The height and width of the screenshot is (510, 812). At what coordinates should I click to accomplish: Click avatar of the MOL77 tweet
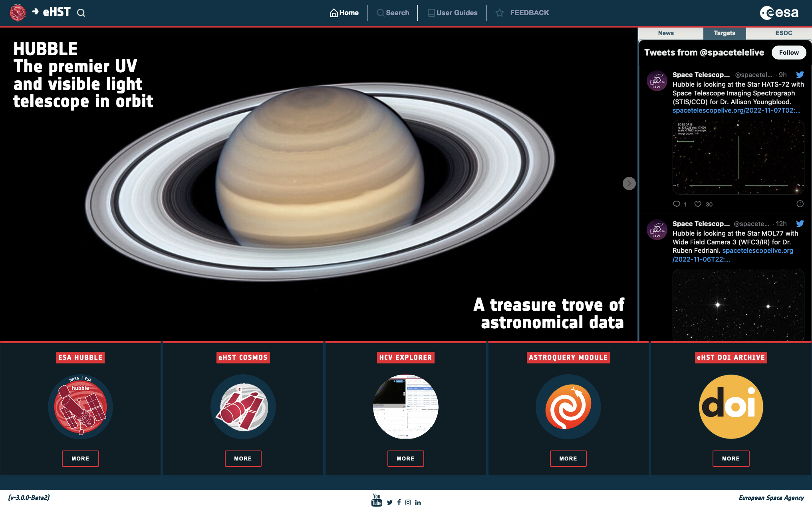coord(657,230)
